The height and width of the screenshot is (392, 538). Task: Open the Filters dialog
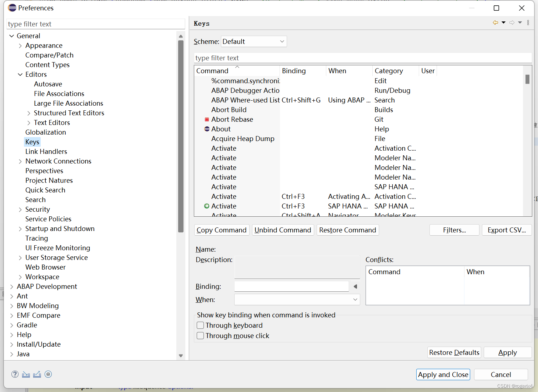tap(454, 230)
